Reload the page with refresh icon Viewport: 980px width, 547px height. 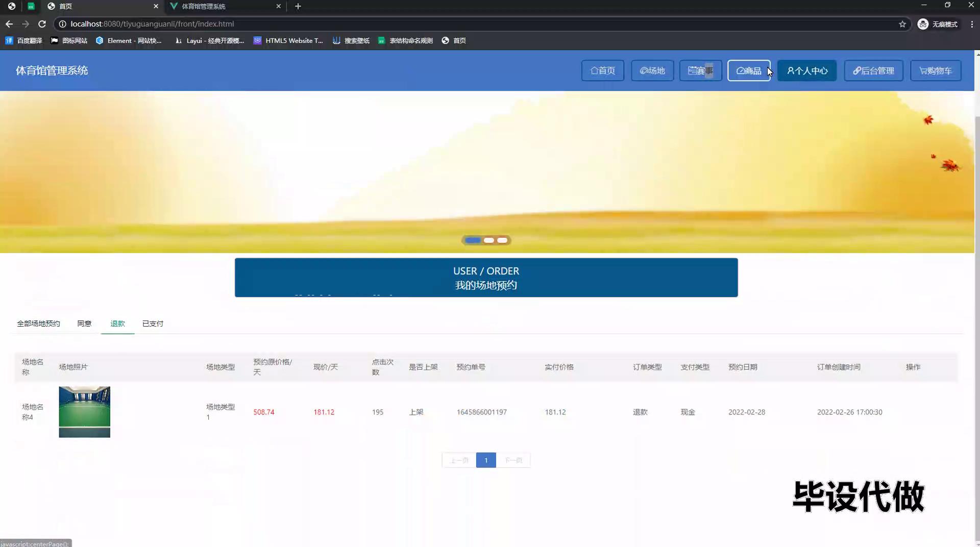[42, 24]
